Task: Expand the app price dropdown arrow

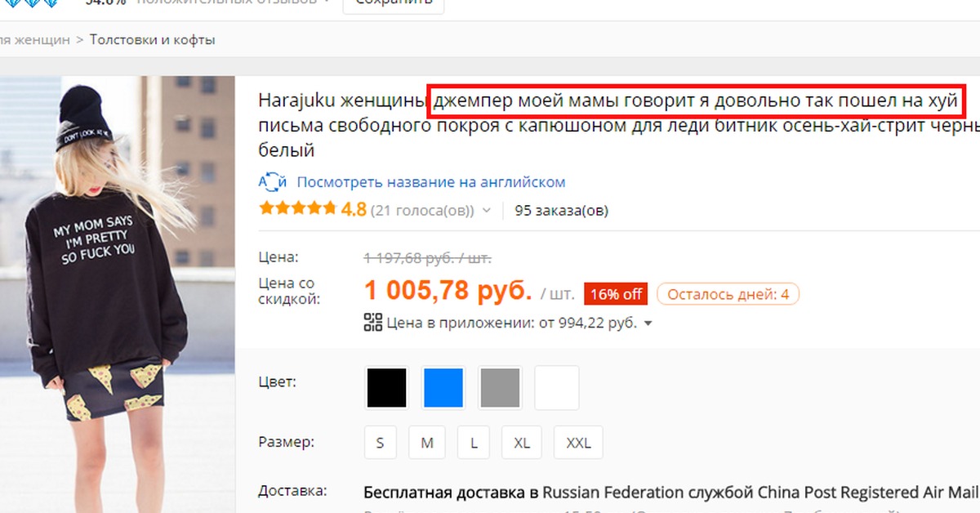Action: tap(648, 324)
